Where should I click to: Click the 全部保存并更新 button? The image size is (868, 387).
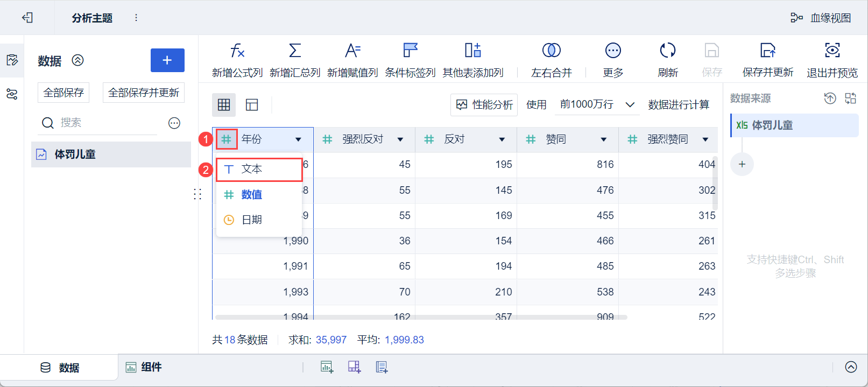(144, 93)
